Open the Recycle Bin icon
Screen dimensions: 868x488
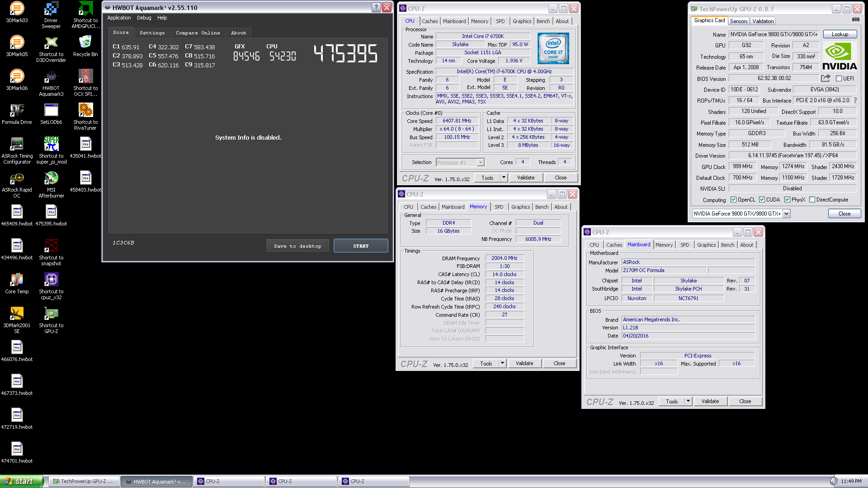[x=85, y=46]
